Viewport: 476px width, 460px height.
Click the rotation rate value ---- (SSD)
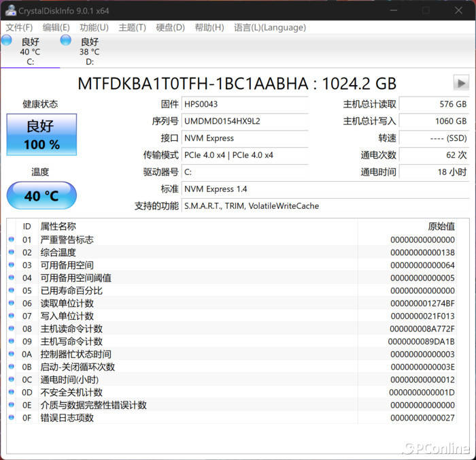[x=434, y=138]
